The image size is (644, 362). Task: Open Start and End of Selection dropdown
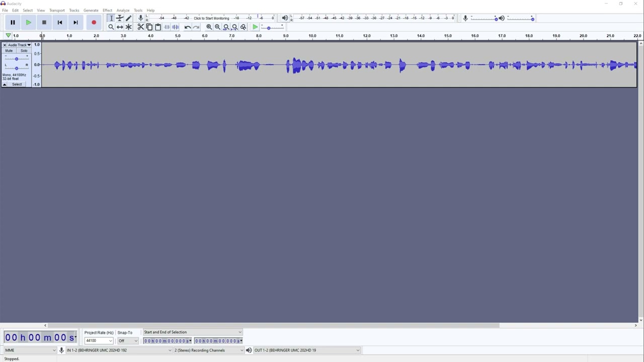pyautogui.click(x=193, y=332)
